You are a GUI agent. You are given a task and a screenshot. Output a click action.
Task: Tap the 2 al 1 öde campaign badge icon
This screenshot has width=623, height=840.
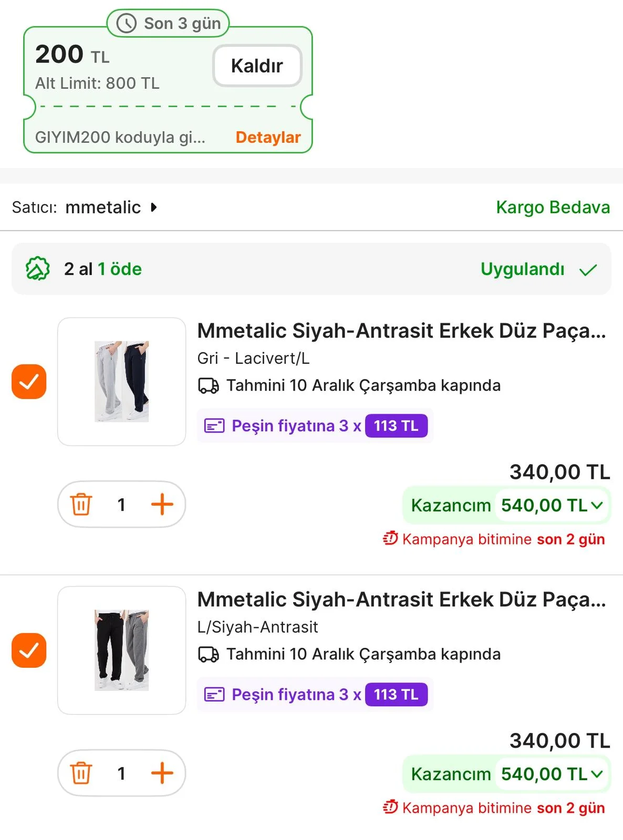coord(38,269)
